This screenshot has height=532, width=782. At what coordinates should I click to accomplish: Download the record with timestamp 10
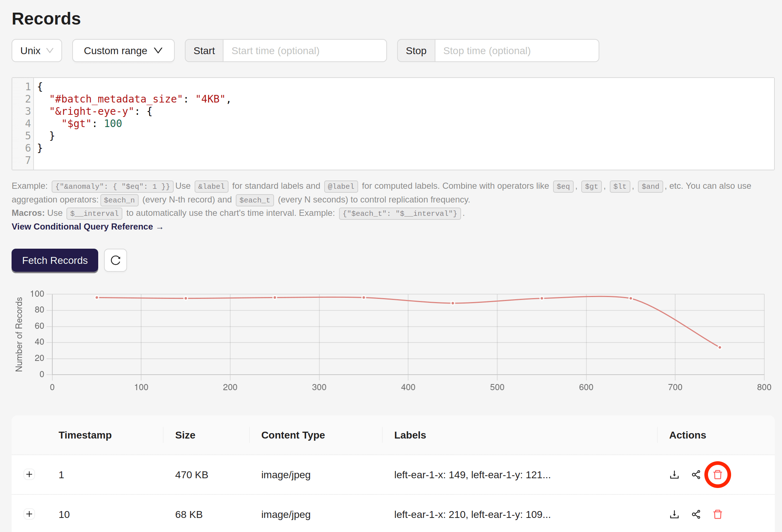pos(674,514)
